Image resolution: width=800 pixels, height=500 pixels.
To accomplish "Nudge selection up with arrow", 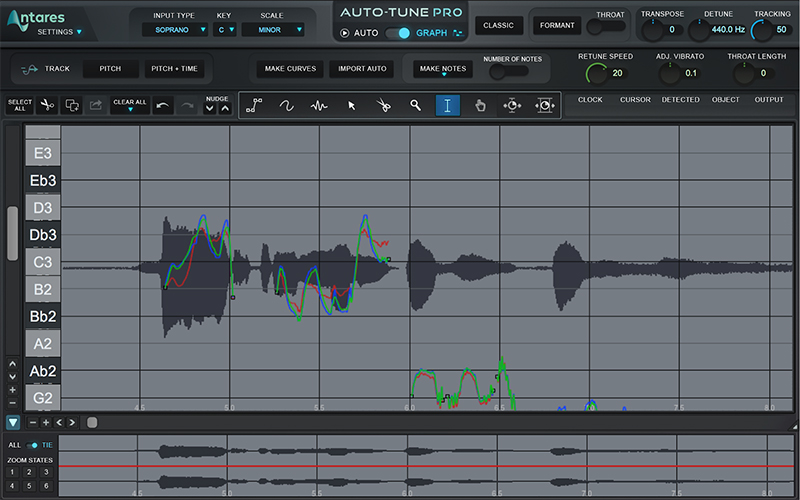I will click(225, 108).
